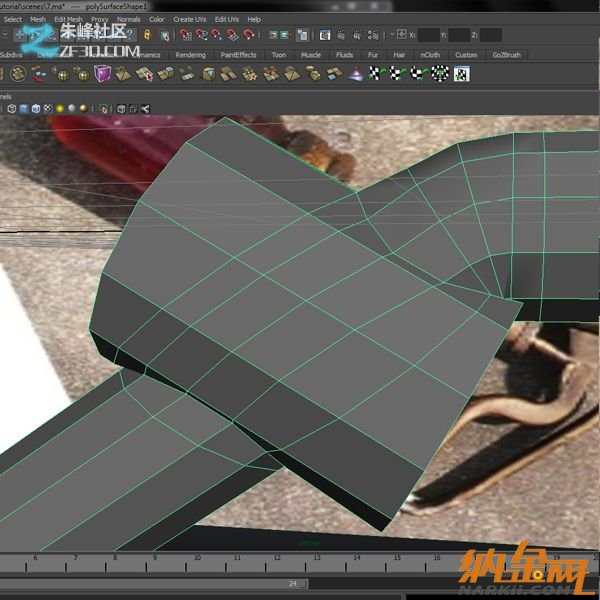Screen dimensions: 600x600
Task: Open the Color menu
Action: (157, 20)
